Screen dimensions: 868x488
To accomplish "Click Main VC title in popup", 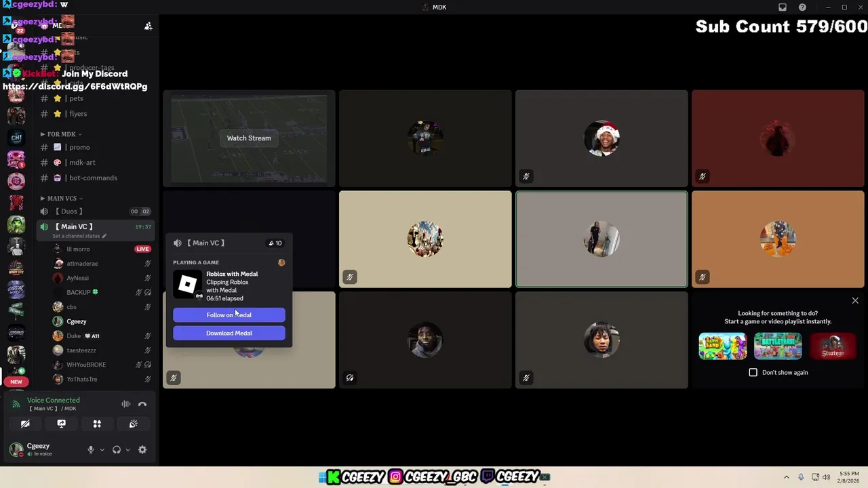I will pos(205,243).
